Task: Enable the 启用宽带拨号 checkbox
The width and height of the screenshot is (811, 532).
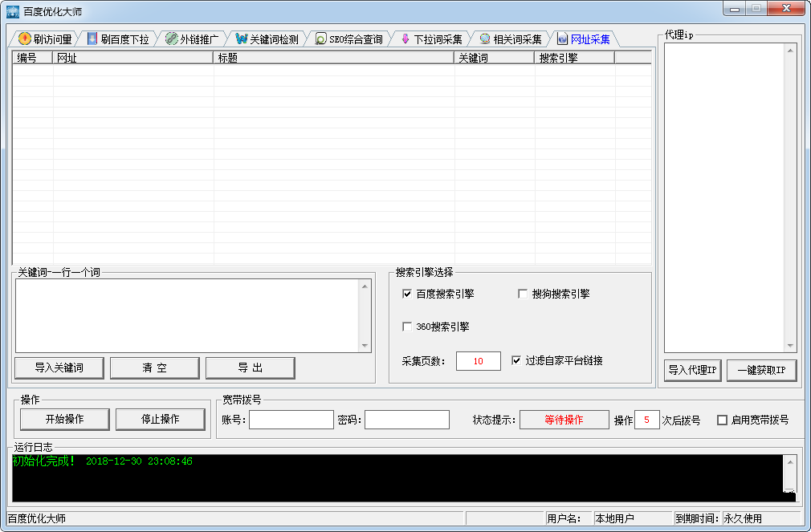Action: [722, 420]
